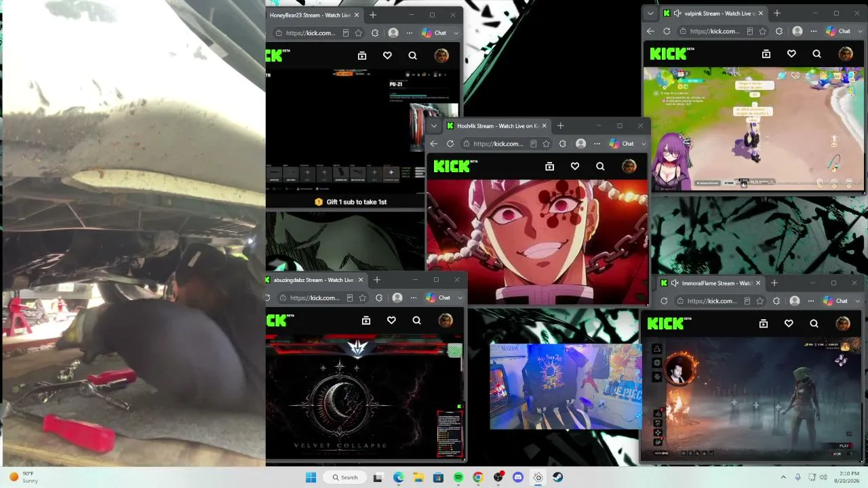Open the weather widget showing 90°F Sunny
The image size is (868, 488).
(x=23, y=477)
